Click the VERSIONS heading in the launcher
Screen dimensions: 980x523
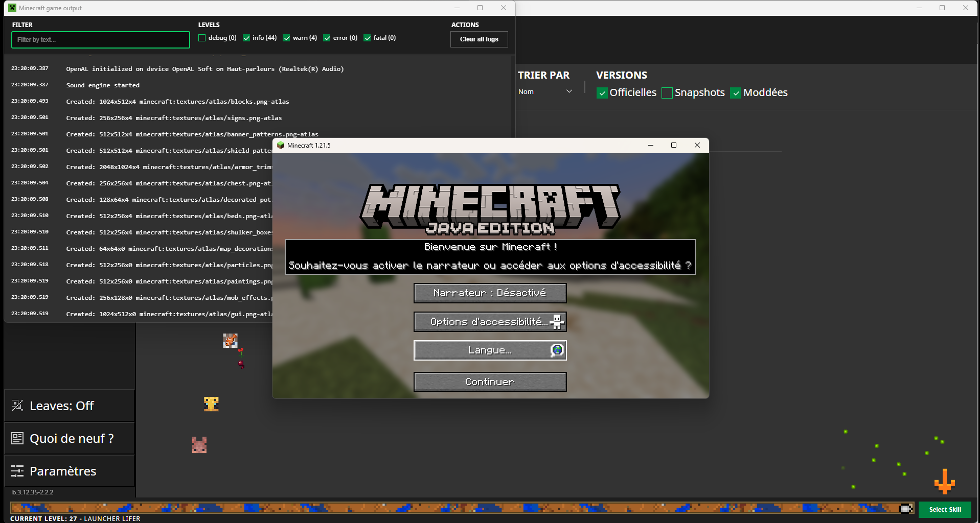622,75
